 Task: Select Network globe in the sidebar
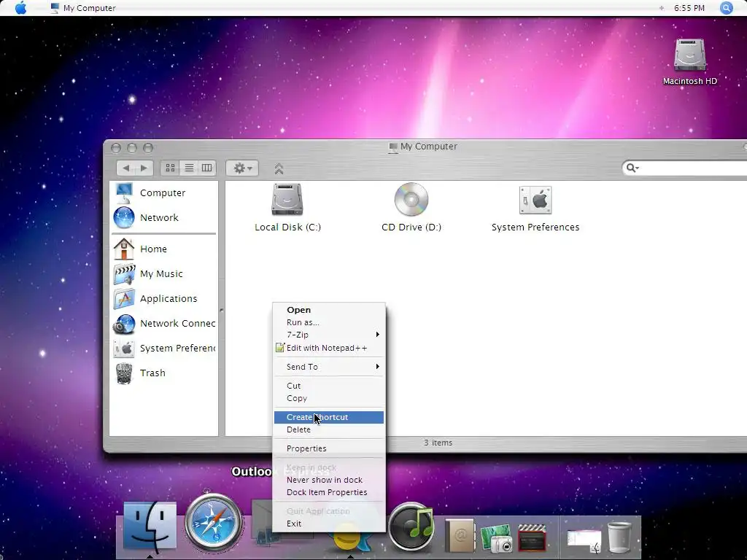pos(124,217)
